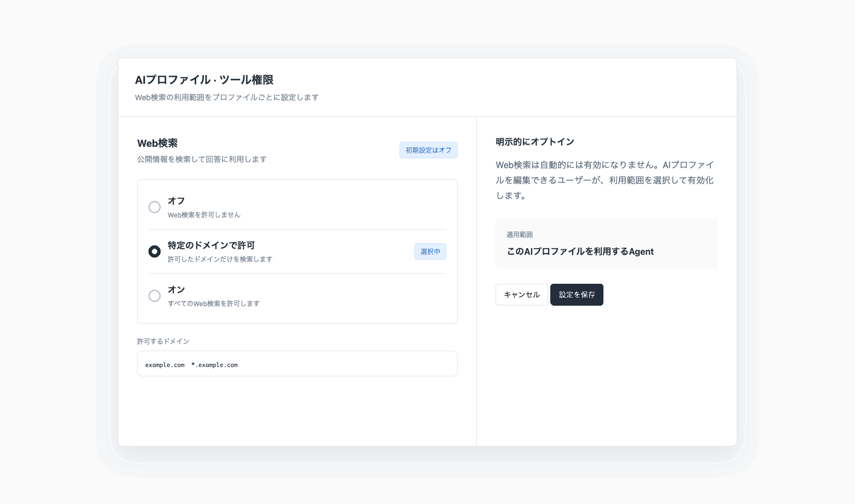Click the キャンセル button
Image resolution: width=855 pixels, height=504 pixels.
pyautogui.click(x=522, y=295)
